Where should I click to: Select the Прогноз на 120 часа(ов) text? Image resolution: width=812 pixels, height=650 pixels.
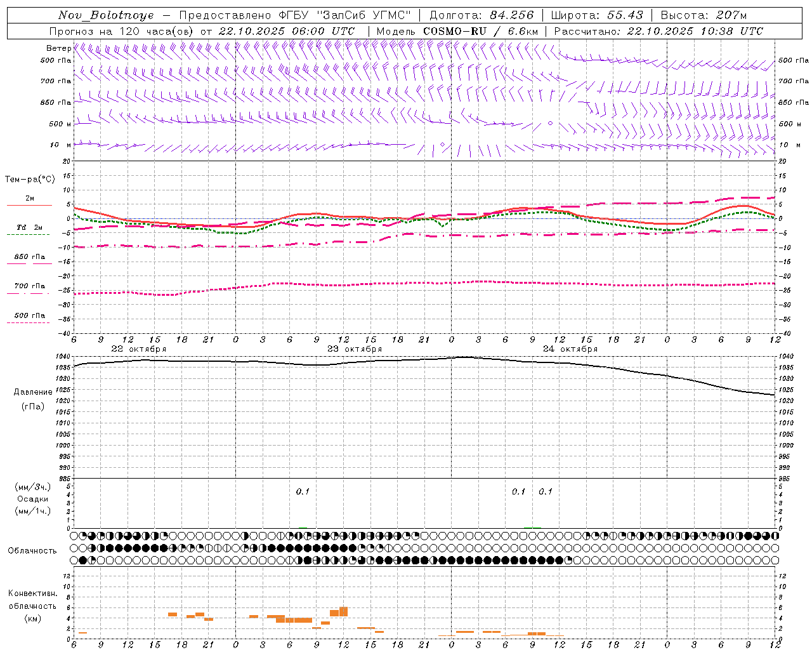coord(122,31)
